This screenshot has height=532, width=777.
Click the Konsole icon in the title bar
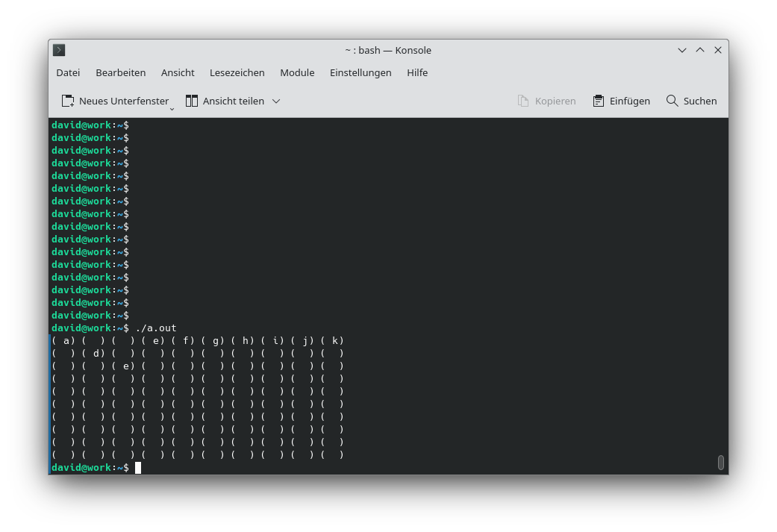[x=58, y=50]
